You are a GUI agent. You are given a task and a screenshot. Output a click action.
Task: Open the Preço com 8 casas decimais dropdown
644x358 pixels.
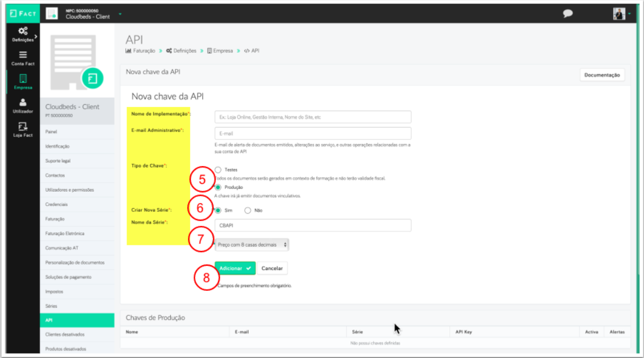(x=251, y=245)
